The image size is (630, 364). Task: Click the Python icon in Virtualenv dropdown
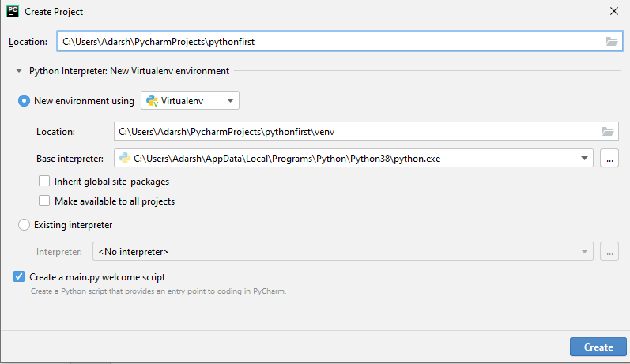pyautogui.click(x=152, y=101)
